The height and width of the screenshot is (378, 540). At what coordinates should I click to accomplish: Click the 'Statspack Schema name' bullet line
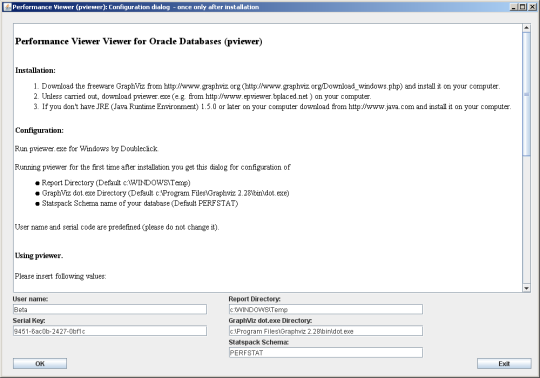pyautogui.click(x=137, y=203)
